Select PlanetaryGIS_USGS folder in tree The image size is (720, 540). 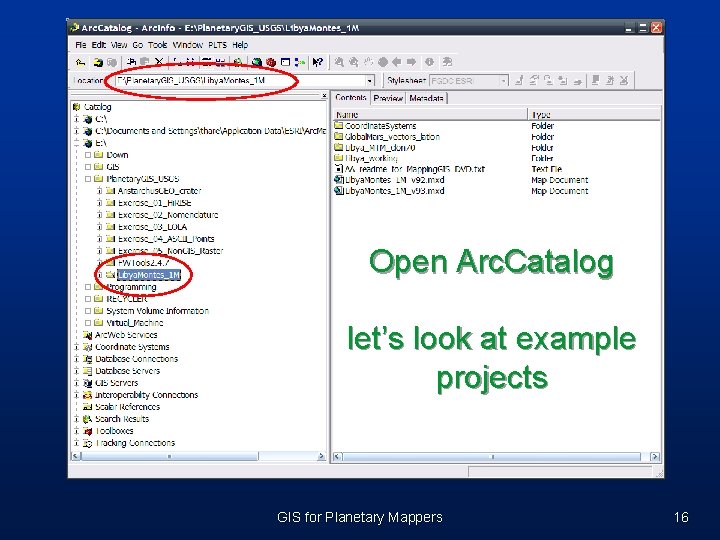pos(142,179)
